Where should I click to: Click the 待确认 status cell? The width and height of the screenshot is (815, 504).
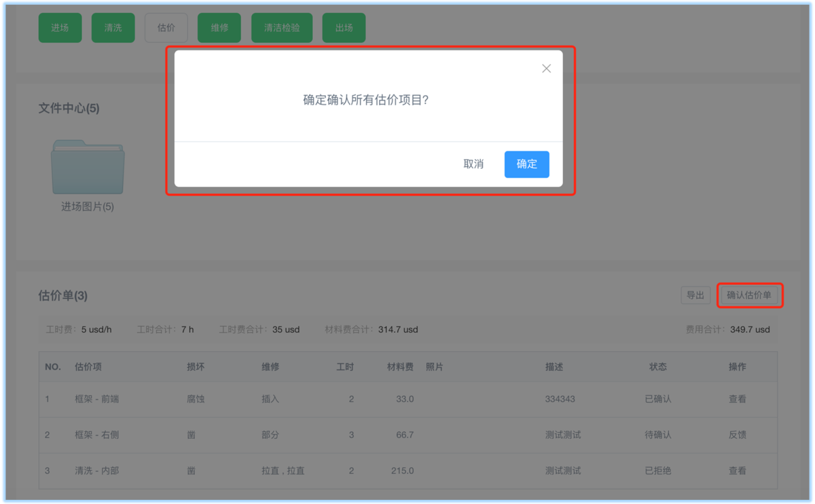[658, 435]
